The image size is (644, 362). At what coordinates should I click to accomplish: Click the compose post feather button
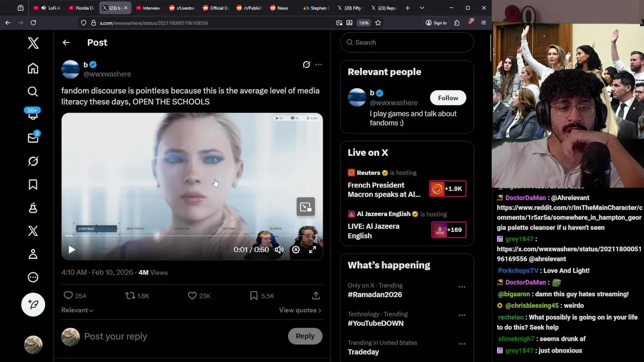click(x=33, y=304)
